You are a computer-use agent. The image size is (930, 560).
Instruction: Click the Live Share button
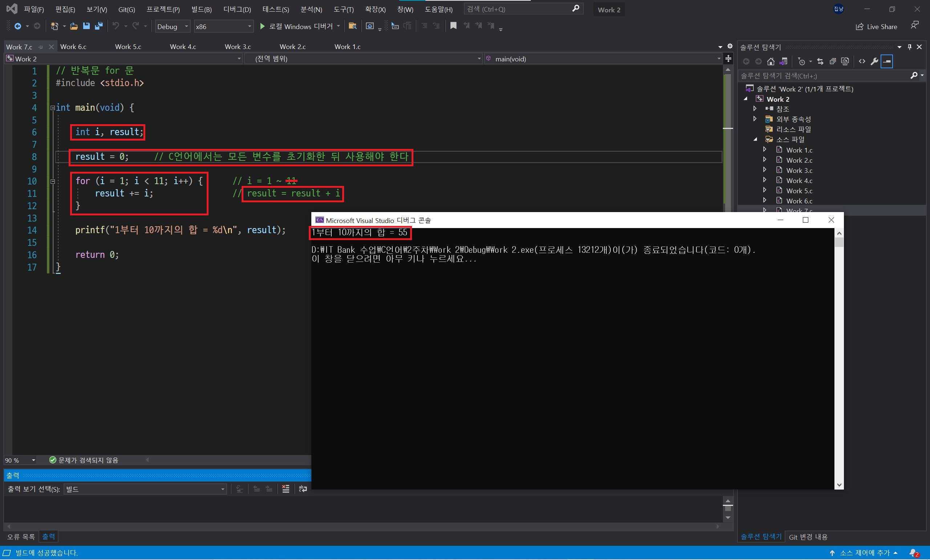[x=876, y=27]
